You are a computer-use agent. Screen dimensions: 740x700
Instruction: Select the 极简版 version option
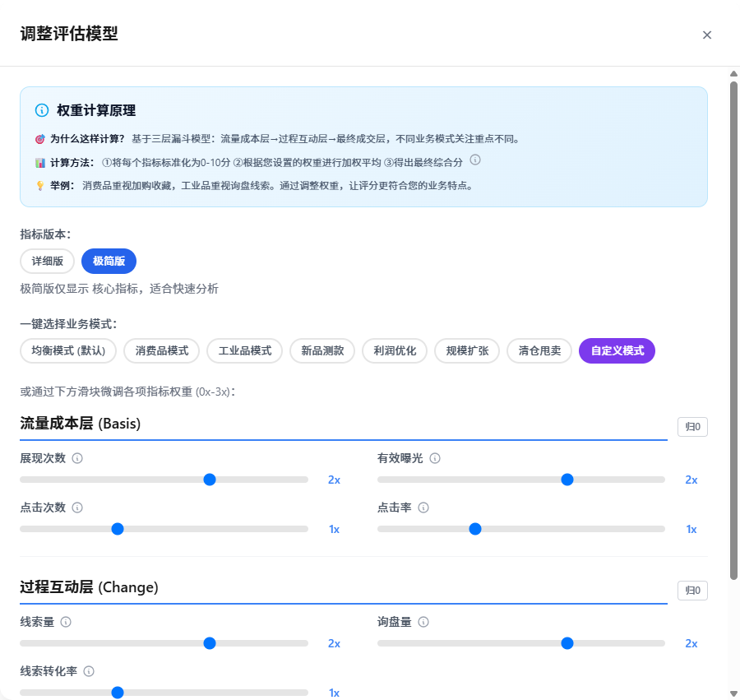pyautogui.click(x=109, y=261)
